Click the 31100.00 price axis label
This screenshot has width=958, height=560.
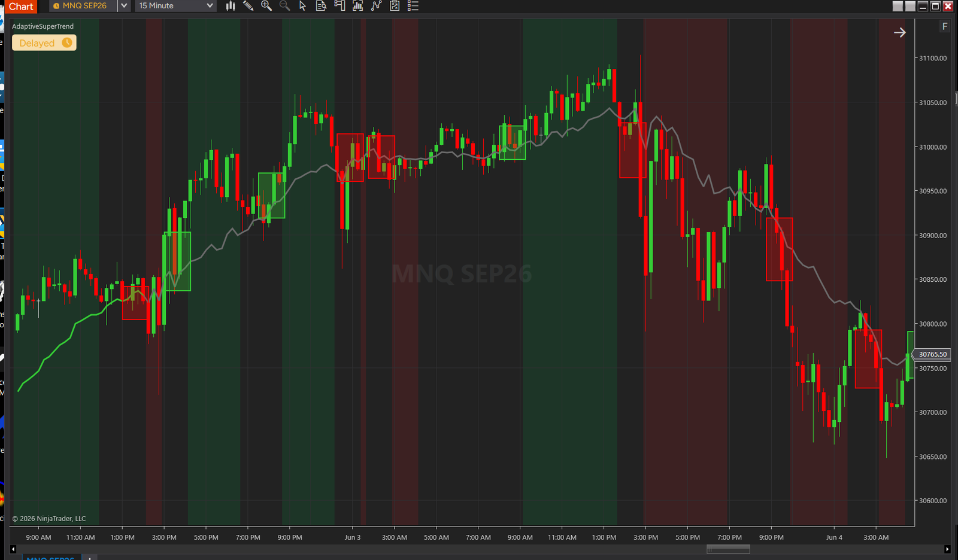(933, 58)
